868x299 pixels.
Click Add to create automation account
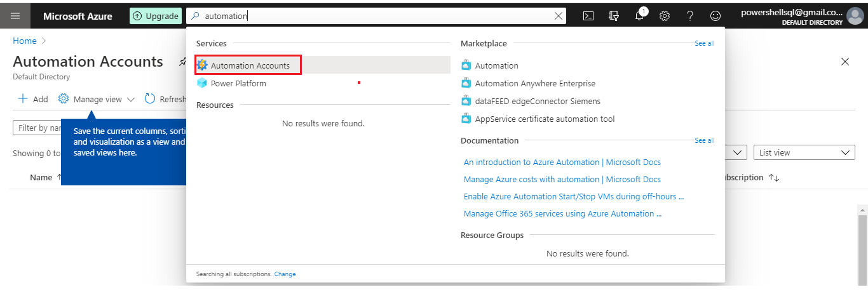pyautogui.click(x=32, y=99)
